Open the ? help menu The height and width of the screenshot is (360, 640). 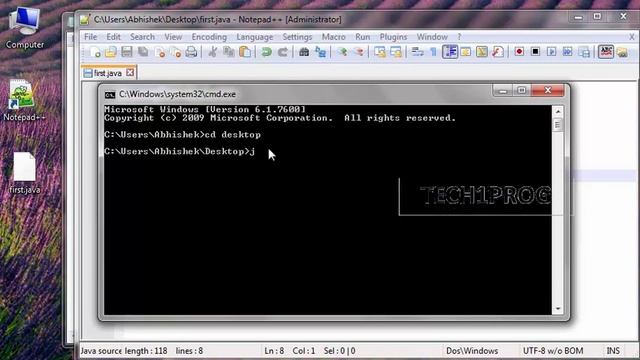click(459, 37)
